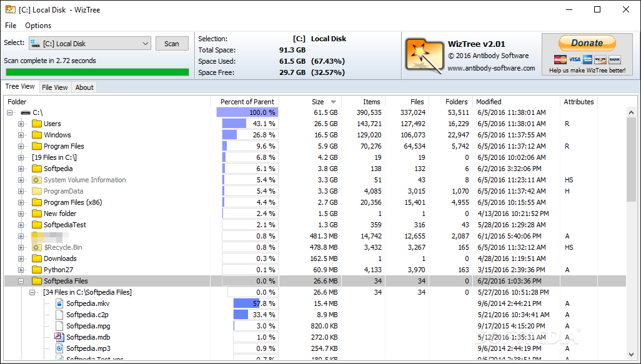Screen dimensions: 641x364
Task: Select the SoftpediaTest folder name
Action: (65, 225)
